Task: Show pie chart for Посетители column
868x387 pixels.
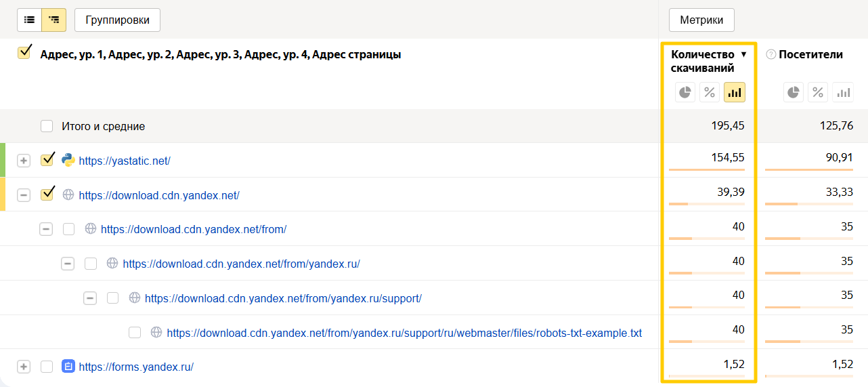Action: pyautogui.click(x=794, y=92)
